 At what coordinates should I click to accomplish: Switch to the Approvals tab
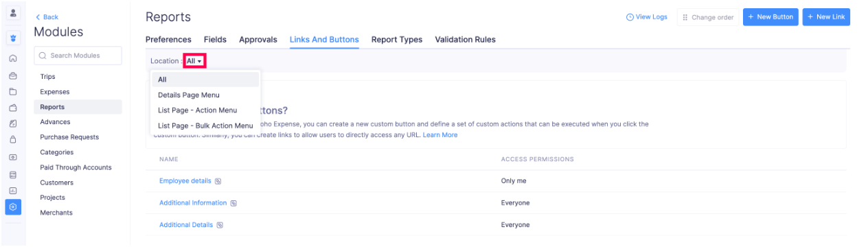click(x=258, y=40)
